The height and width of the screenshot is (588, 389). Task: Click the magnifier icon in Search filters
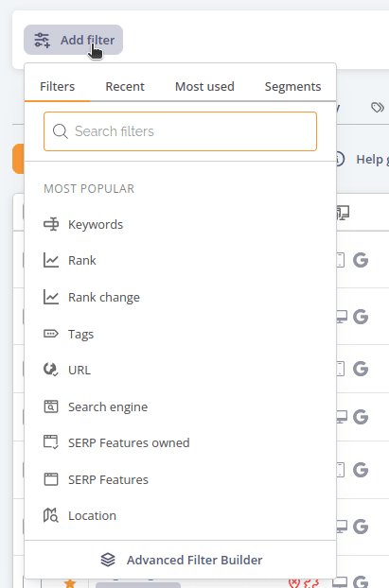(60, 131)
